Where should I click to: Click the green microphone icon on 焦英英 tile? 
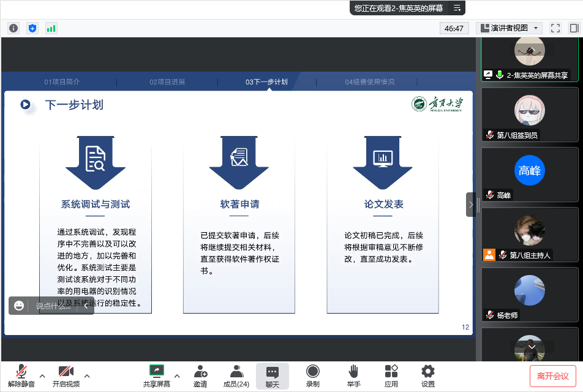(500, 75)
